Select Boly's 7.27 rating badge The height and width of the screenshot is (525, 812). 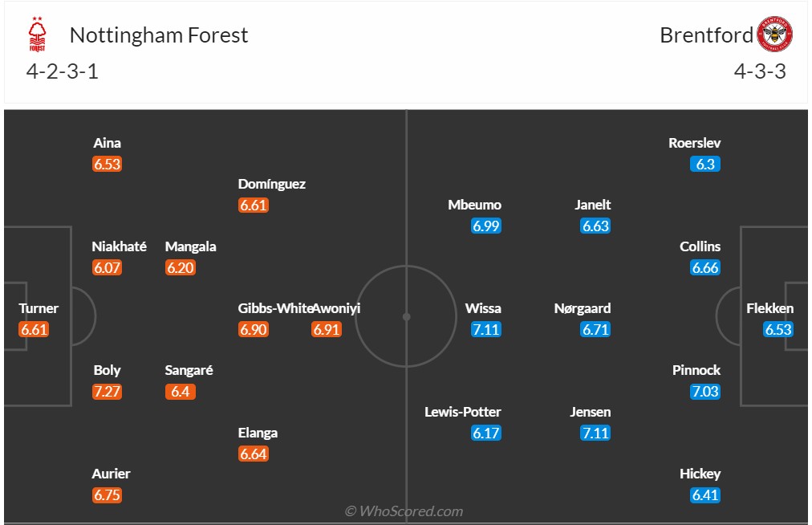tap(107, 392)
